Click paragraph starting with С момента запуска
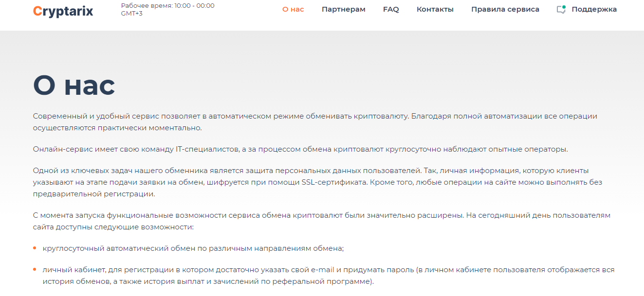 [321, 221]
